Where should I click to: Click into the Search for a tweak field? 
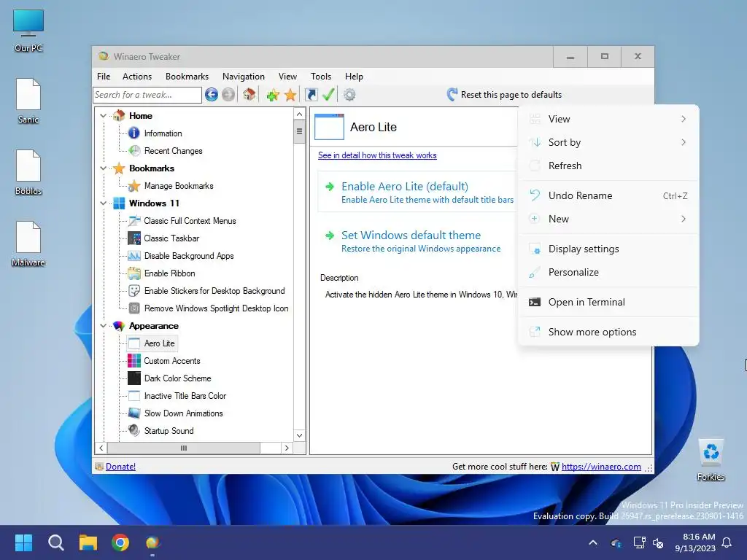pos(147,95)
